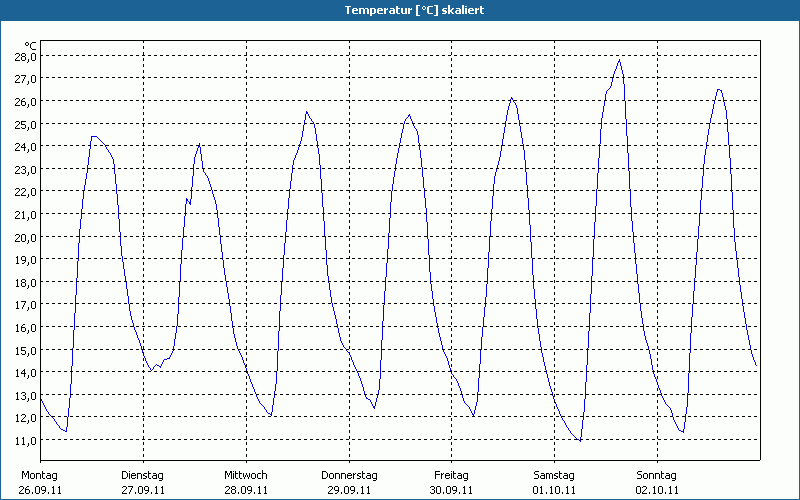Screen dimensions: 800x500
Task: Select the 24,0 y-axis label
Action: 25,147
